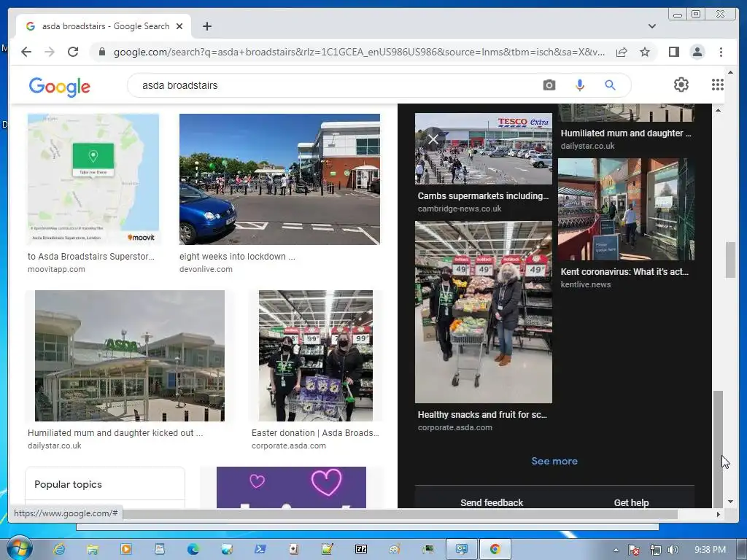Open the Easter donation image
Image resolution: width=747 pixels, height=560 pixels.
(316, 356)
